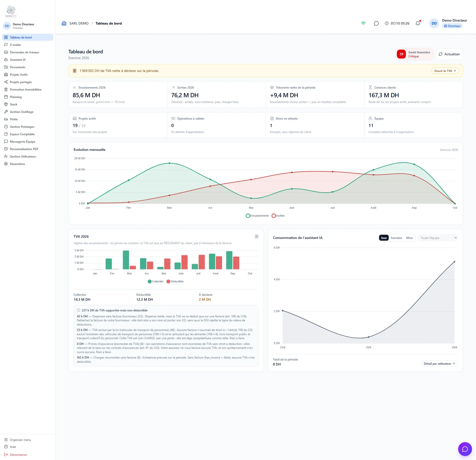The width and height of the screenshot is (476, 460).
Task: Click the TVA 2026 calculator icon
Action: point(257,236)
